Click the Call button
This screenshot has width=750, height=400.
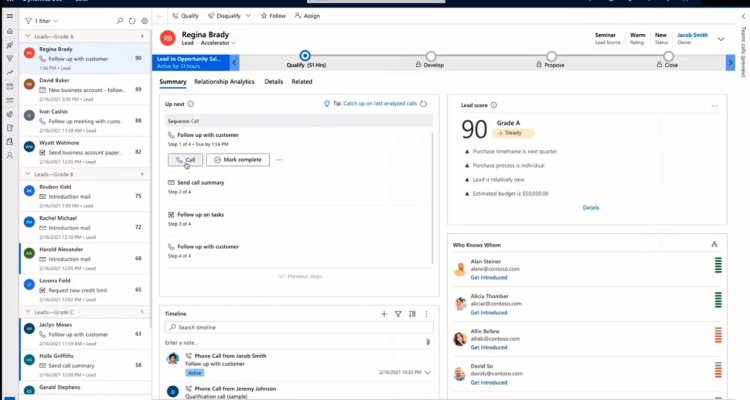[185, 160]
